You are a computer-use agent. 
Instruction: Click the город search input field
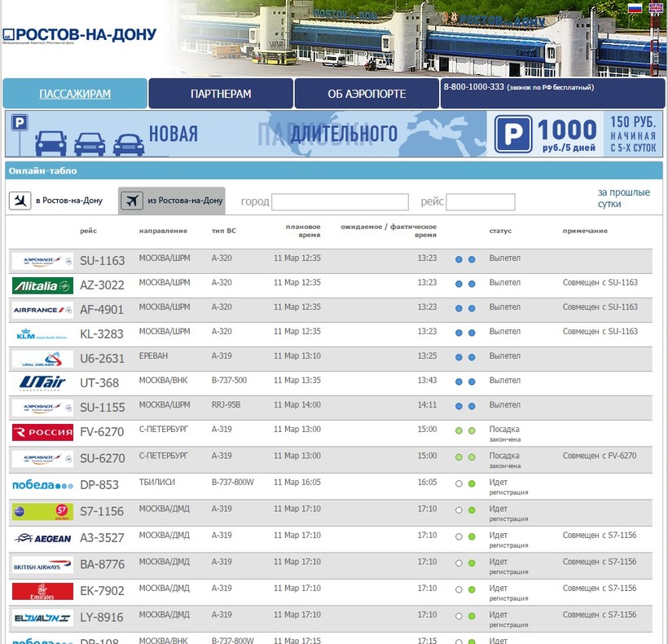(340, 202)
